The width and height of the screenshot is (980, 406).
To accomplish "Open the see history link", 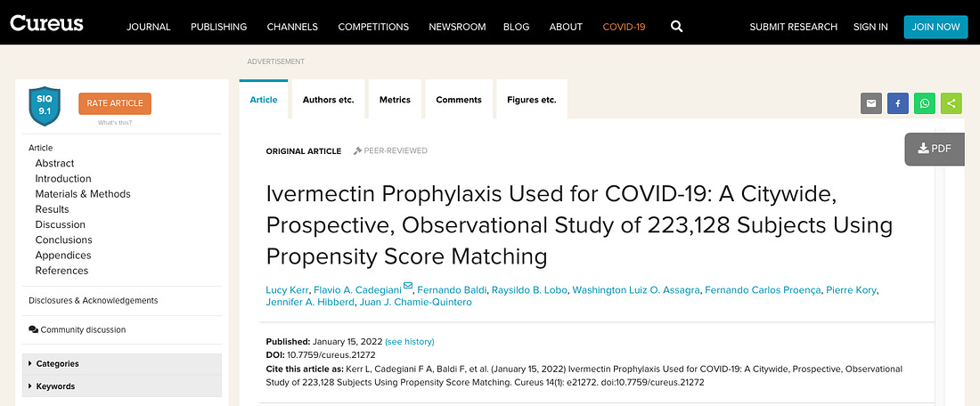I will tap(410, 342).
